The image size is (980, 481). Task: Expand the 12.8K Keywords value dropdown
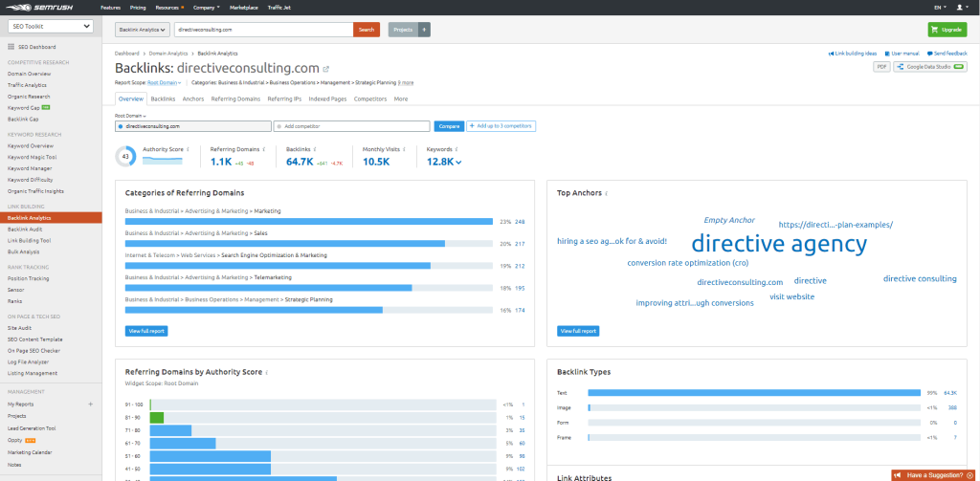[444, 162]
